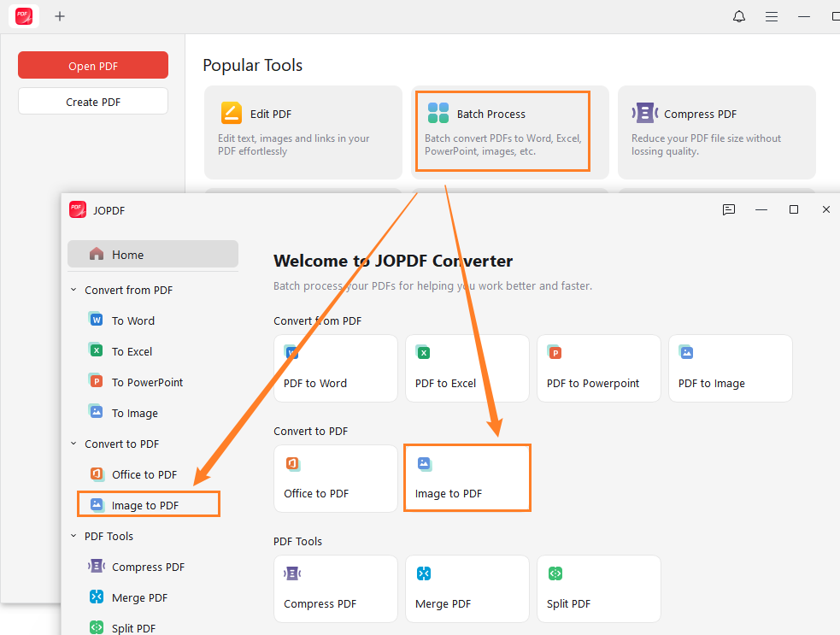Screen dimensions: 840x635
Task: Open feedback icon in JOPDF window
Action: pyautogui.click(x=729, y=209)
